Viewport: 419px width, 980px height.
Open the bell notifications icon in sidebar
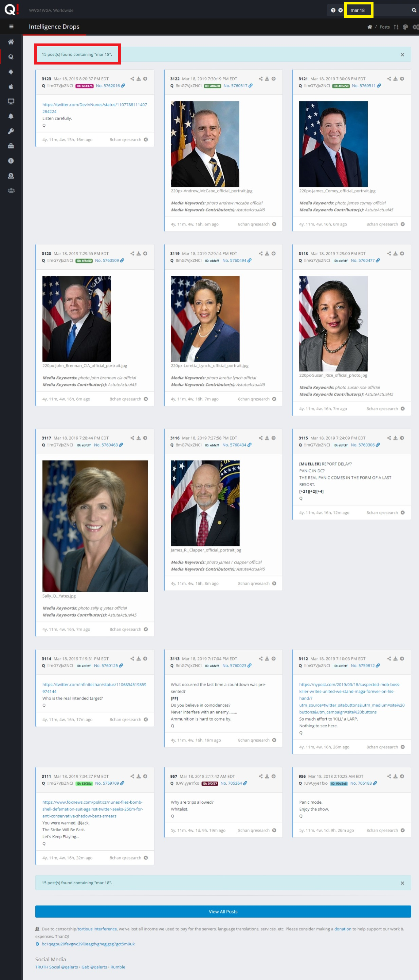(x=11, y=116)
